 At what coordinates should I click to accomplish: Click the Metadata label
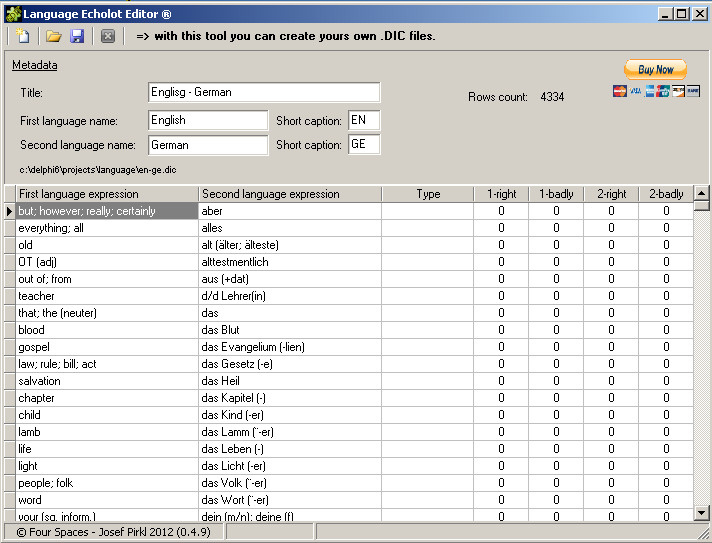(x=35, y=65)
